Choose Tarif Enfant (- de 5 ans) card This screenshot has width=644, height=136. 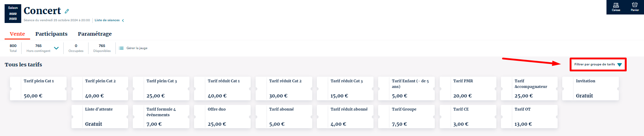(x=406, y=88)
